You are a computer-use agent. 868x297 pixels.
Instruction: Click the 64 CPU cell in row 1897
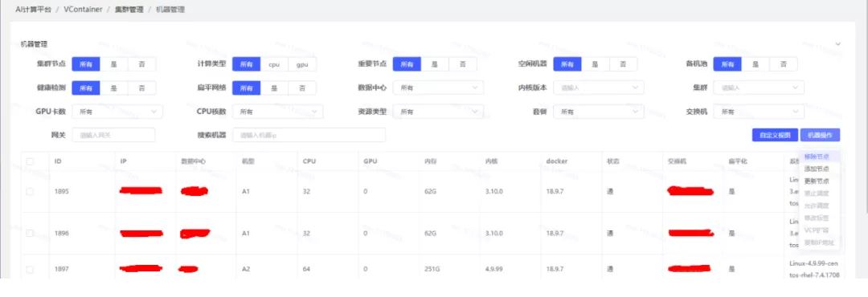306,270
